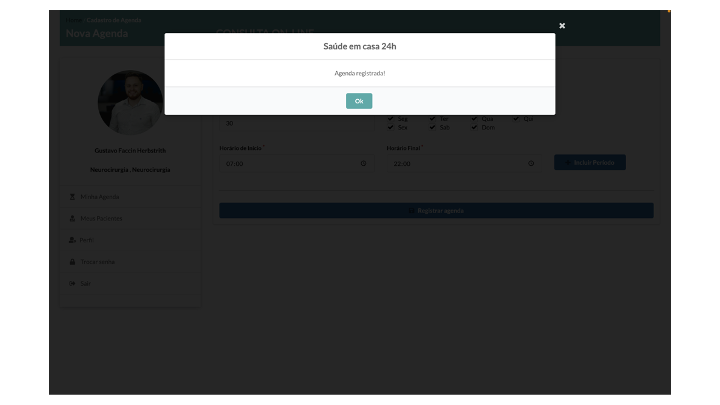Click the doctor's profile photo
The height and width of the screenshot is (405, 720).
[130, 102]
